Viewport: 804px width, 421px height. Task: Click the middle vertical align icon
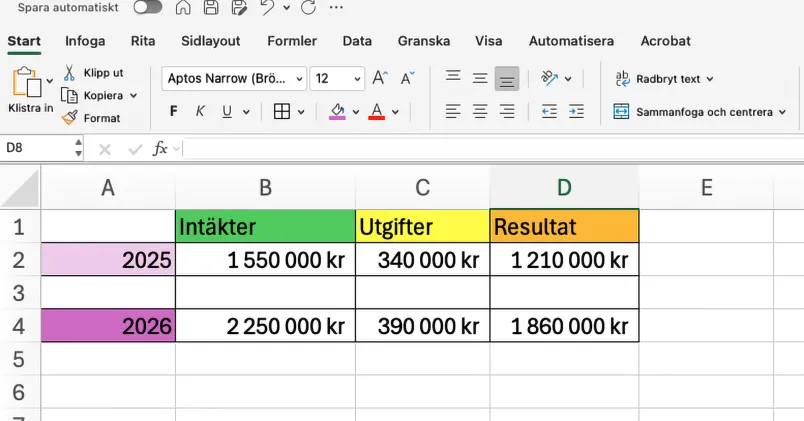[480, 78]
